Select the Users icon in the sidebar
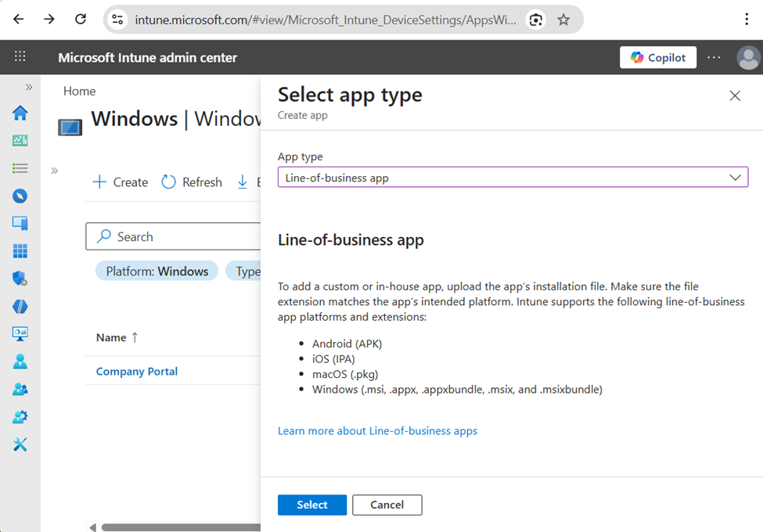 21,361
